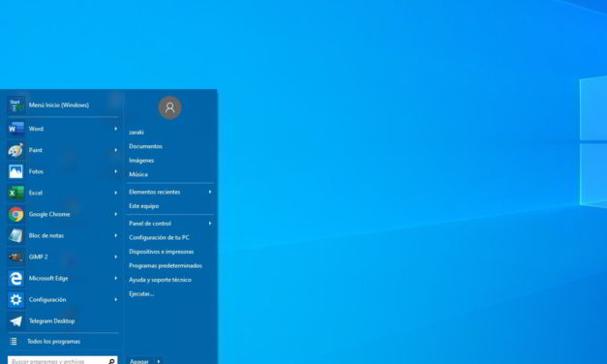Launch Word from its icon

[x=15, y=129]
